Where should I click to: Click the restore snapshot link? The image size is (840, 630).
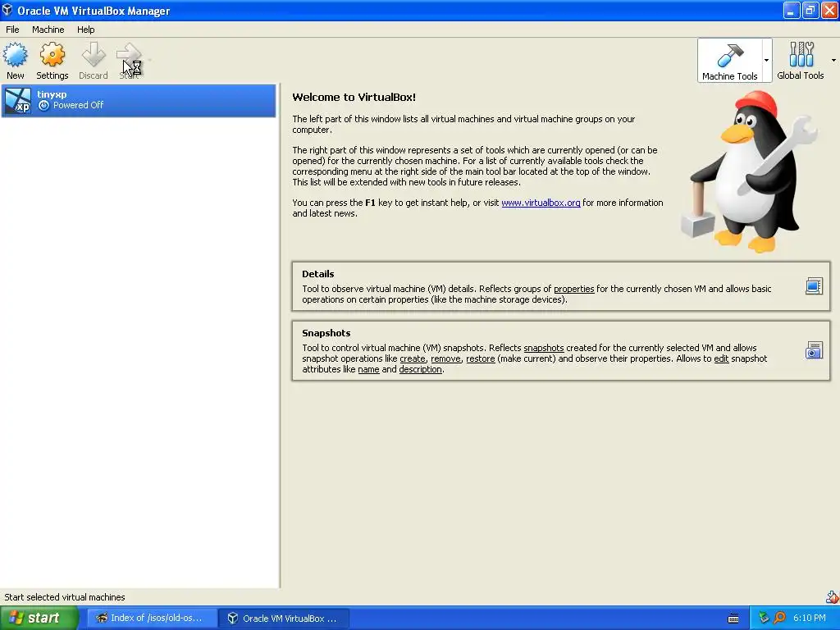pos(481,358)
